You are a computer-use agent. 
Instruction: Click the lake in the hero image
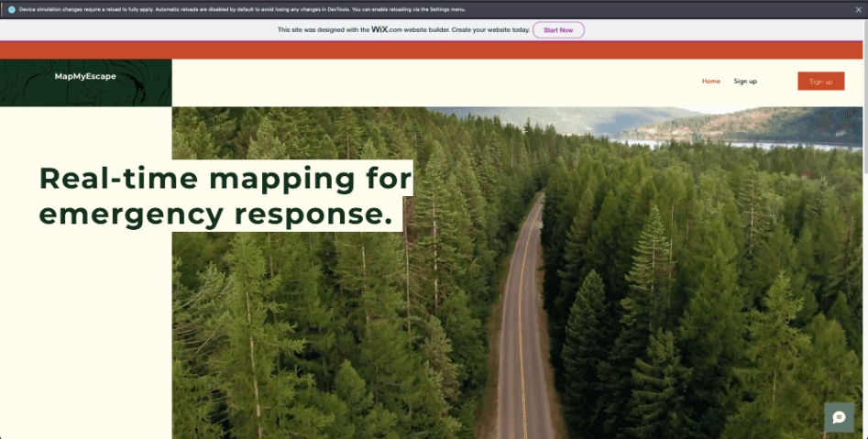tap(733, 144)
